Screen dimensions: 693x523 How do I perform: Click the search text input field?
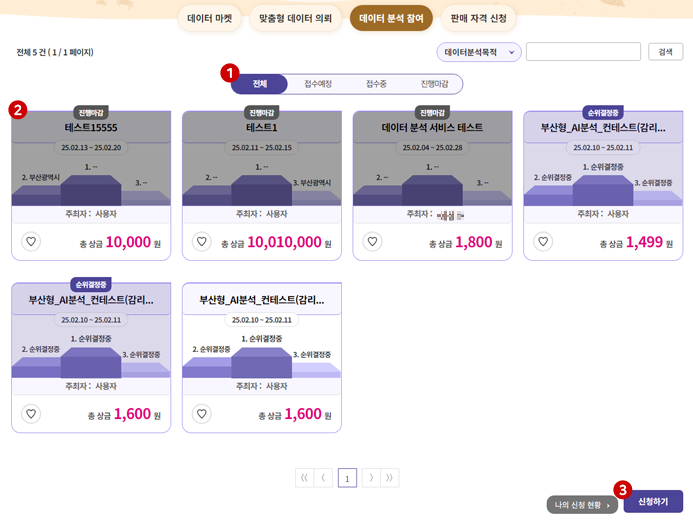583,52
